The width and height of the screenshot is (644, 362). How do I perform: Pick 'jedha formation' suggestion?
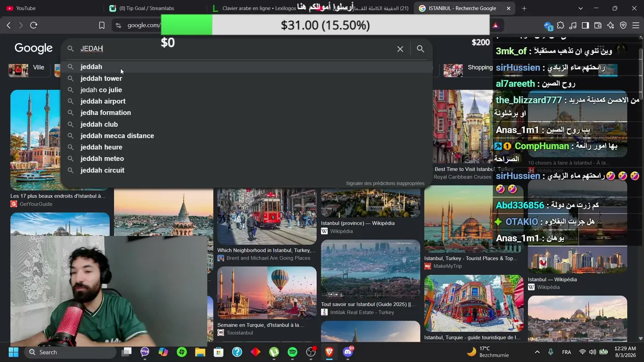pyautogui.click(x=247, y=113)
